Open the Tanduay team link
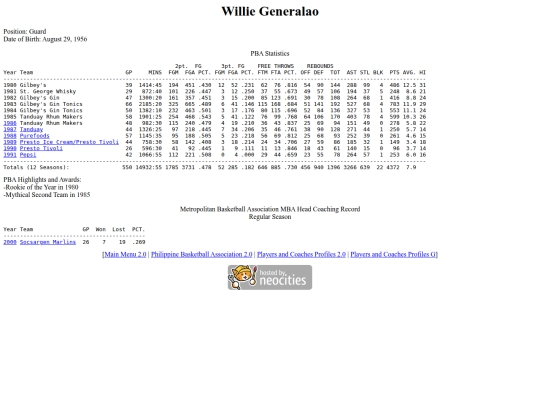The width and height of the screenshot is (540, 405). pyautogui.click(x=31, y=129)
